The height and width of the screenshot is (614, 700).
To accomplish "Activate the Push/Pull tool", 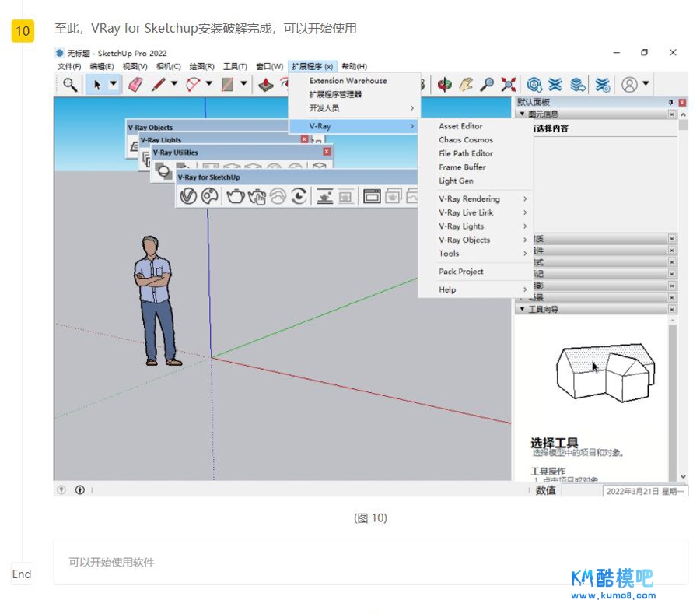I will [266, 84].
